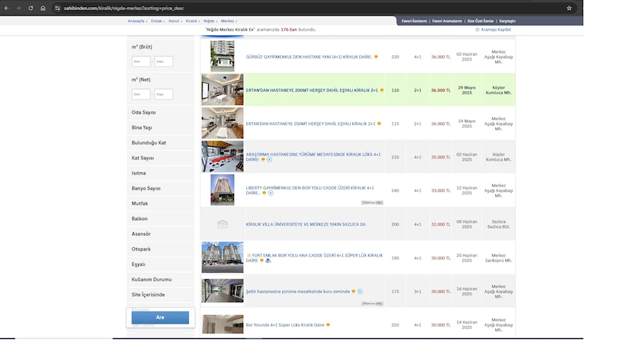
Task: Expand the Oda Sayısı filter
Action: click(x=144, y=112)
